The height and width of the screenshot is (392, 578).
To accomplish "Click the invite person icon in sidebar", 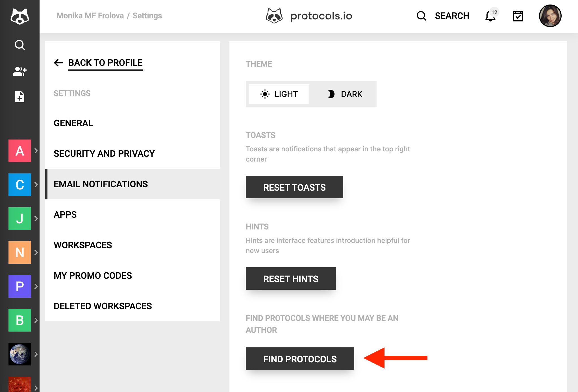I will [19, 71].
